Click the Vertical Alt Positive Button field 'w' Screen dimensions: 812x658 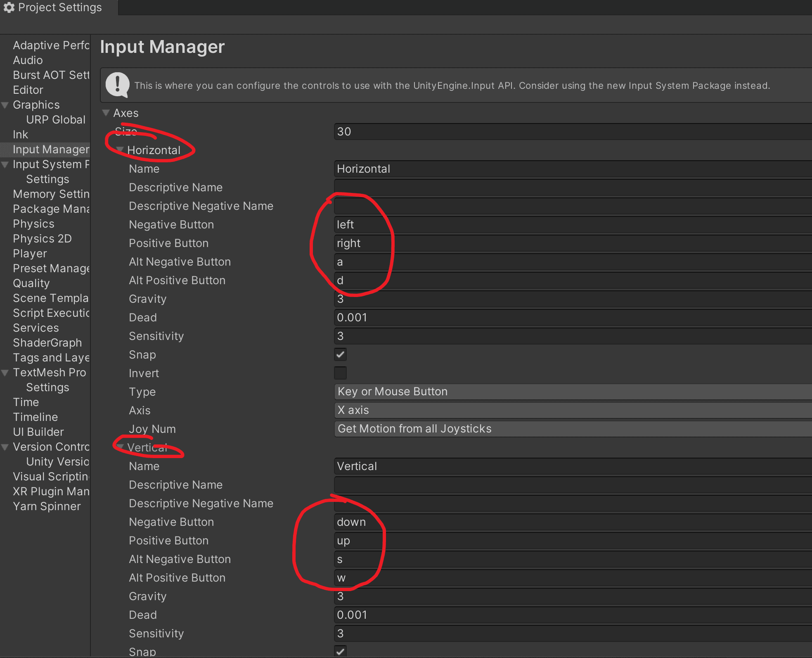573,578
